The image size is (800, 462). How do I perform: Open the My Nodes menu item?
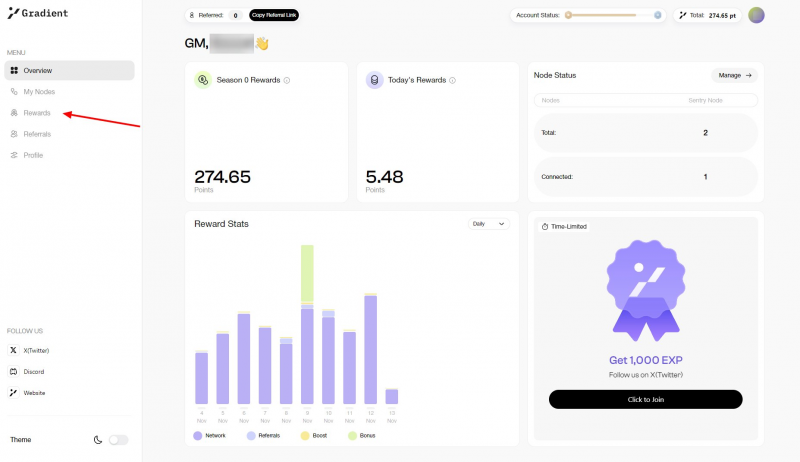pos(39,92)
